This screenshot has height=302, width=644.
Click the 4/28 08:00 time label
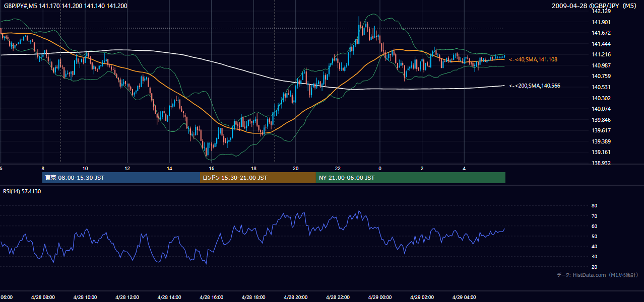click(x=43, y=297)
